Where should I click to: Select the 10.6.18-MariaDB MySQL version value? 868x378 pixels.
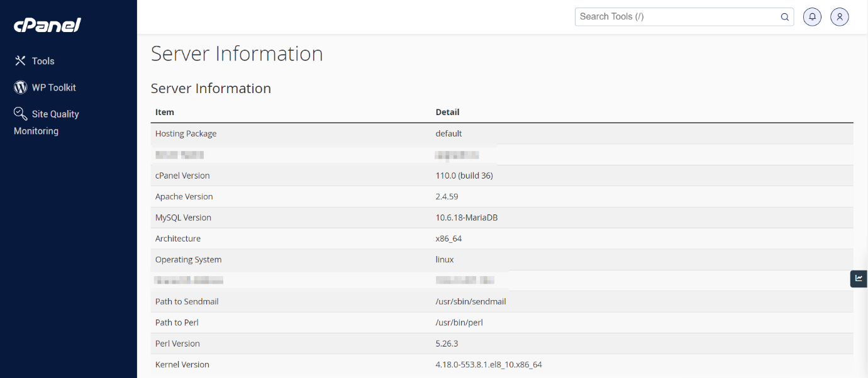tap(467, 218)
